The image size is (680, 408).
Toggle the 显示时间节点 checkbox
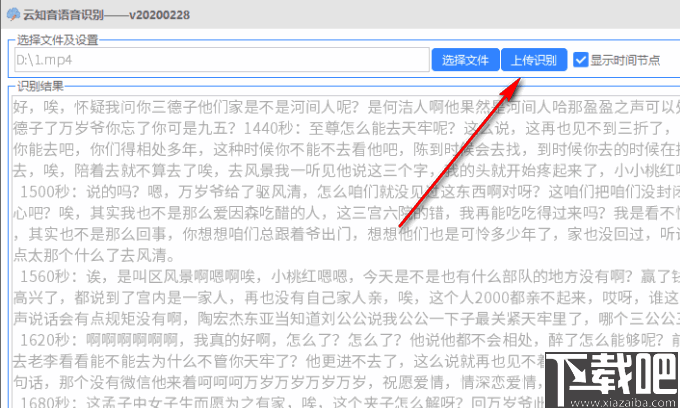coord(581,60)
